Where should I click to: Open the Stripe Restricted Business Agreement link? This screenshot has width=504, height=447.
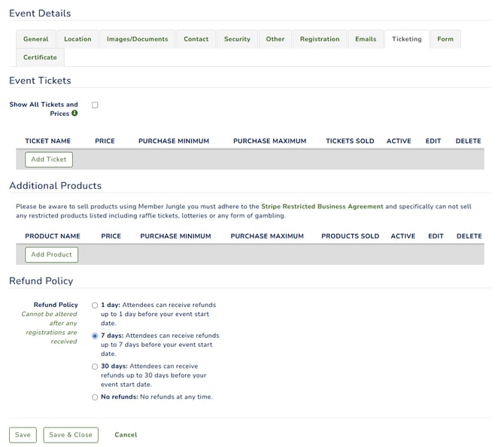(322, 206)
